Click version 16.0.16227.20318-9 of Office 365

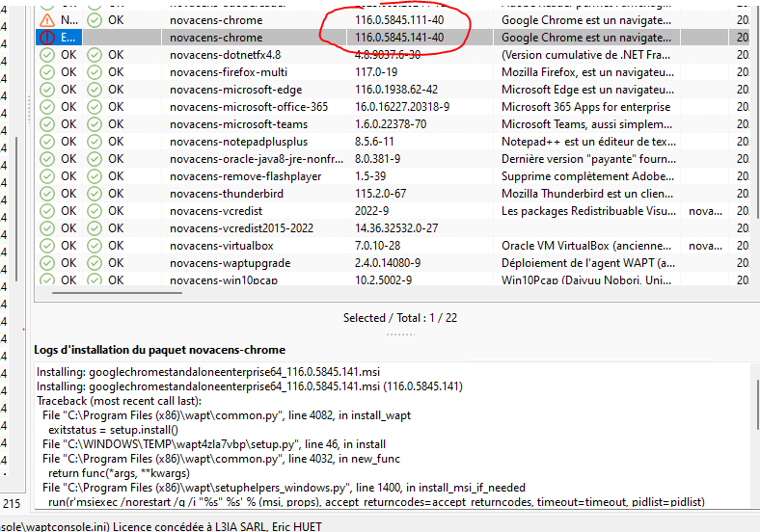[402, 107]
